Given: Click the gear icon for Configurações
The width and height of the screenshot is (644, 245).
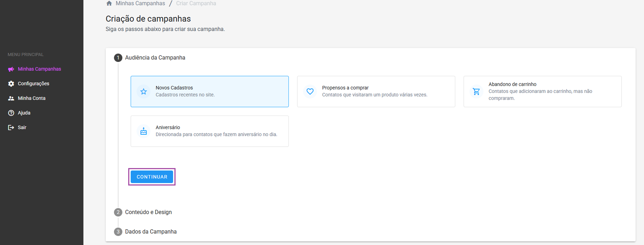Looking at the screenshot, I should point(11,84).
